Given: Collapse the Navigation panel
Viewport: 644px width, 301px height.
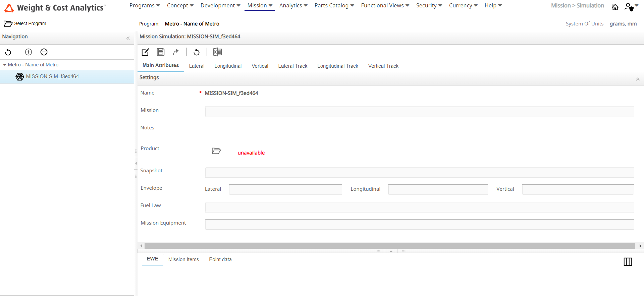Looking at the screenshot, I should pyautogui.click(x=128, y=38).
